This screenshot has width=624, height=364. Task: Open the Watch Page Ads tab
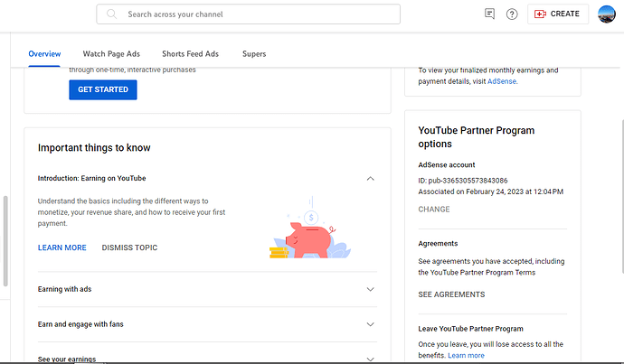[x=111, y=53]
